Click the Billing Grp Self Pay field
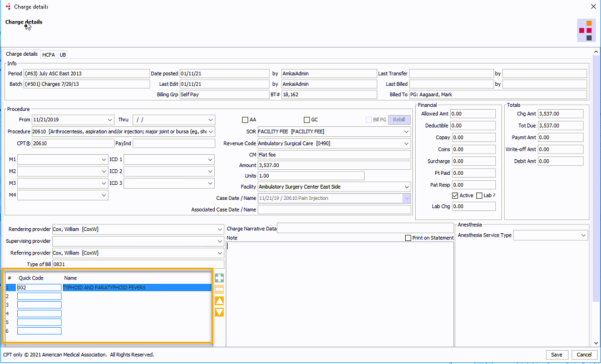Viewport: 601px width, 364px height. [x=225, y=95]
